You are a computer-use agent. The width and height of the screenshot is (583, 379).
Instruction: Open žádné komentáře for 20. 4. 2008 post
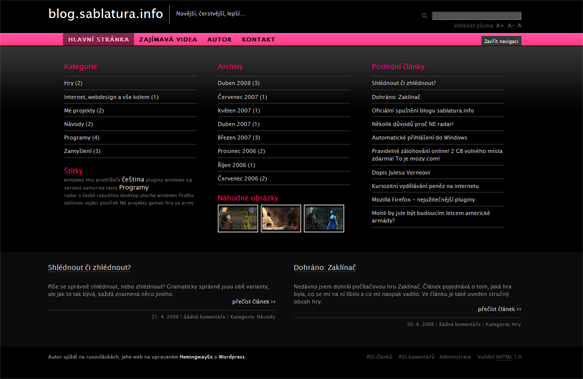click(x=460, y=324)
